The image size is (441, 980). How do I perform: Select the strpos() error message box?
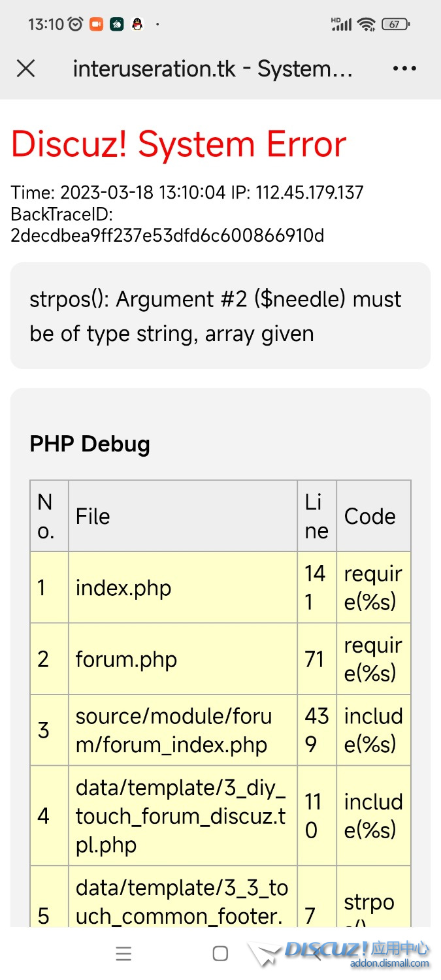220,316
